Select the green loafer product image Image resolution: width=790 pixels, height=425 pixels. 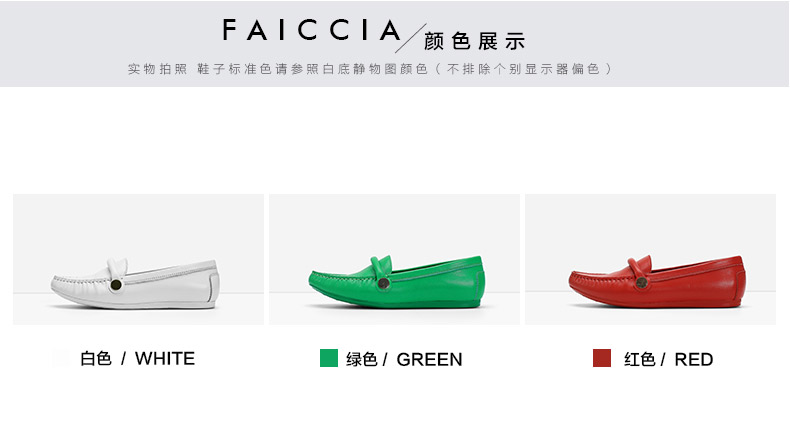click(x=394, y=259)
